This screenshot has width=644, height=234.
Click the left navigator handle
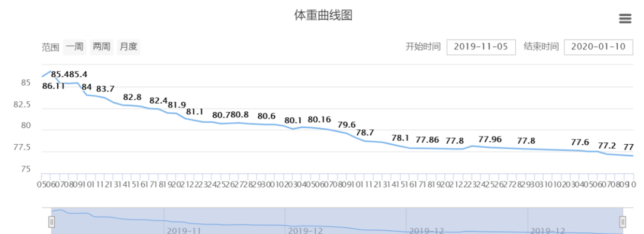(x=52, y=221)
